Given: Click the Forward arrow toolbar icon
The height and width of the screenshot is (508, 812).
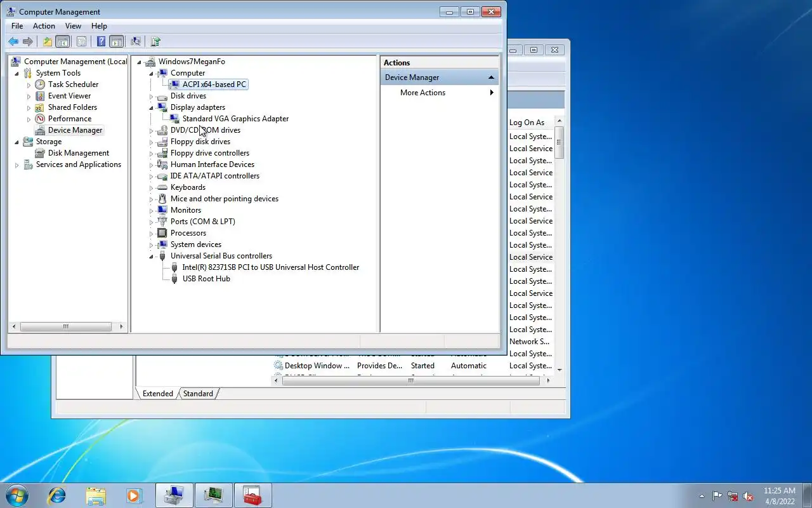Looking at the screenshot, I should (28, 42).
